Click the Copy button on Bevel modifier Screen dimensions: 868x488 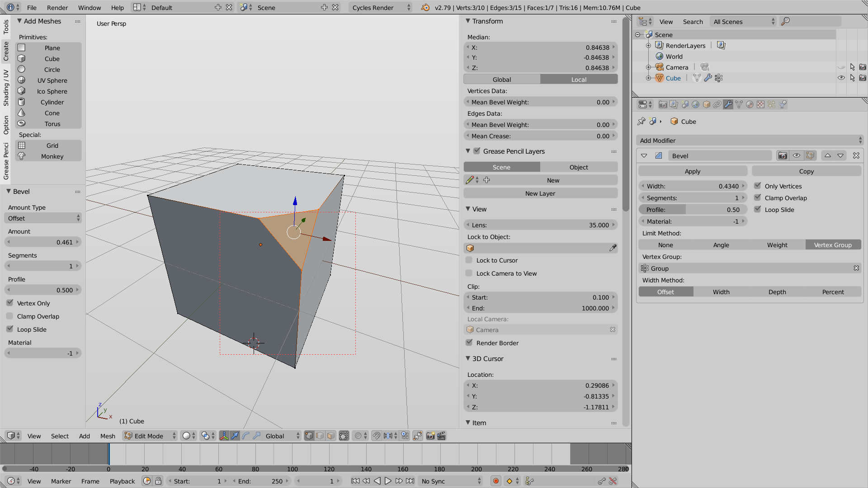coord(807,171)
